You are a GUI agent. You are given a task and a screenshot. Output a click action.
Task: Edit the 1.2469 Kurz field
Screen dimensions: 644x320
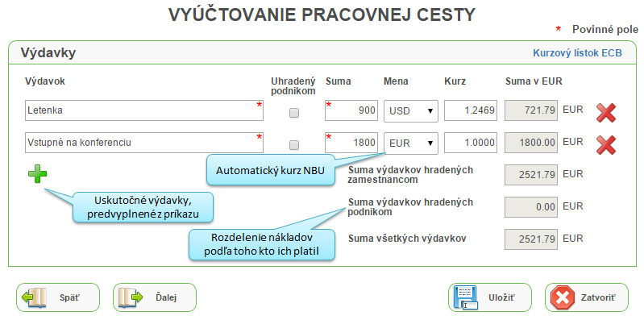[x=471, y=110]
